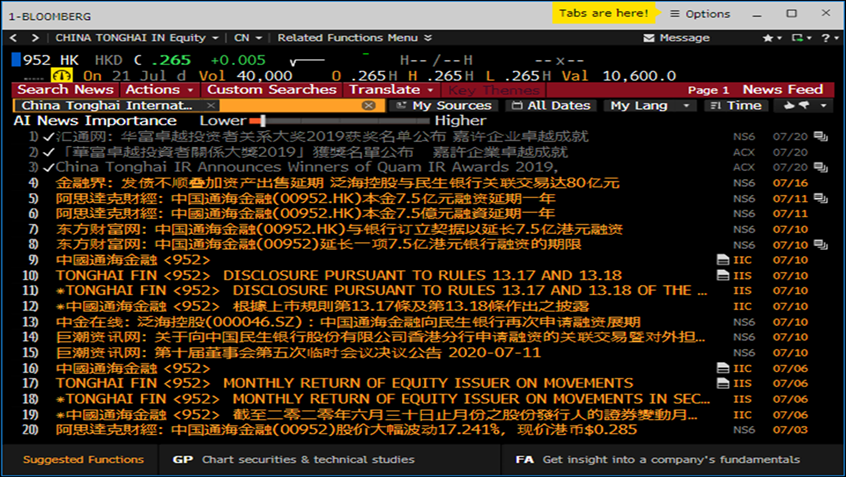Open translation icon on headline 8
Viewport: 846px width, 477px height.
(821, 245)
